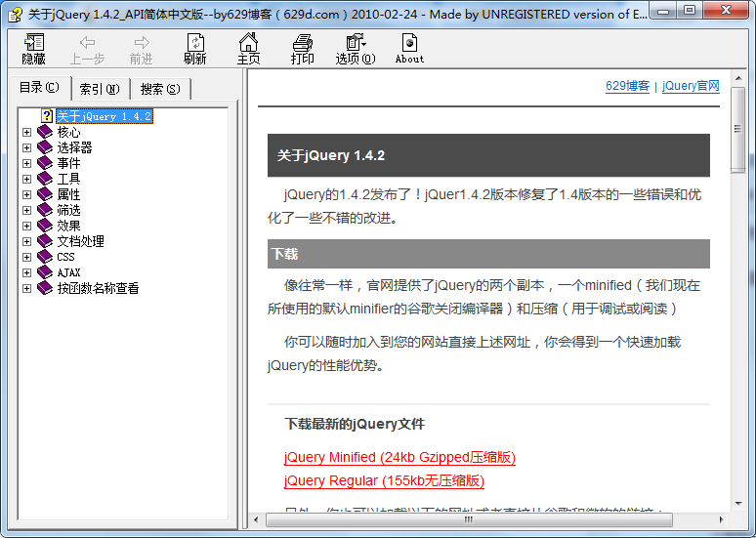The height and width of the screenshot is (538, 756).
Task: Open the jQuery官网 link
Action: [691, 86]
